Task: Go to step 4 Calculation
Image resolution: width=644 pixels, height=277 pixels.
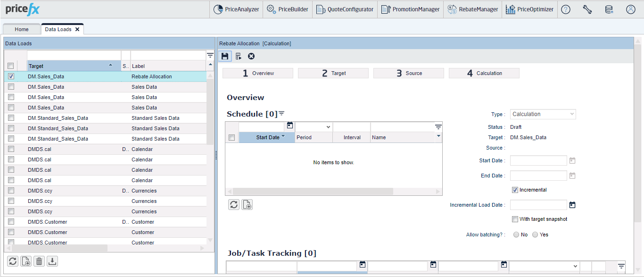Action: (x=484, y=73)
